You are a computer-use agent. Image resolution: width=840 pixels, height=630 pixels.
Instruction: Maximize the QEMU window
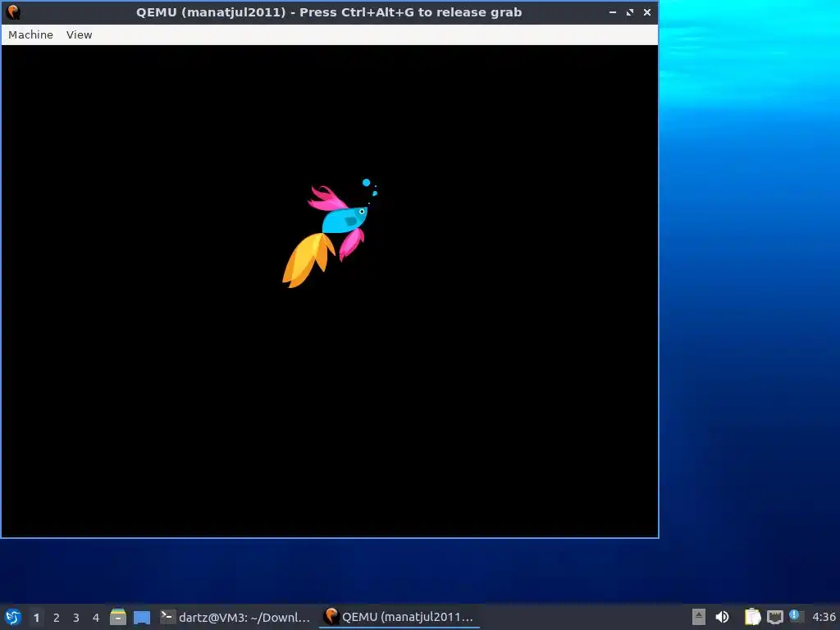coord(630,12)
